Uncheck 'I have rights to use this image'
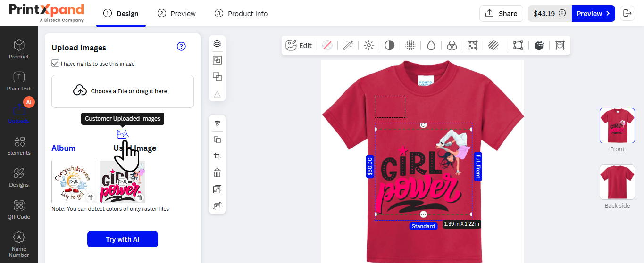This screenshot has height=263, width=644. coord(55,63)
